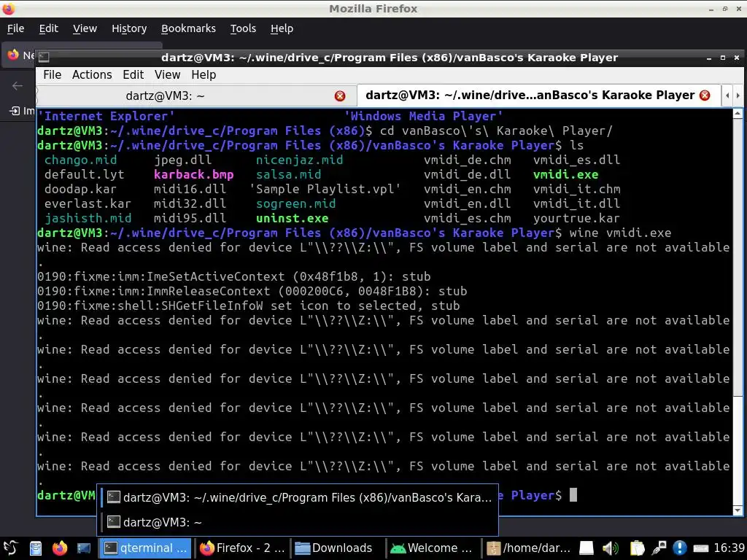Screen dimensions: 747x560
Task: Open the Firefox Tools menu
Action: pyautogui.click(x=243, y=28)
